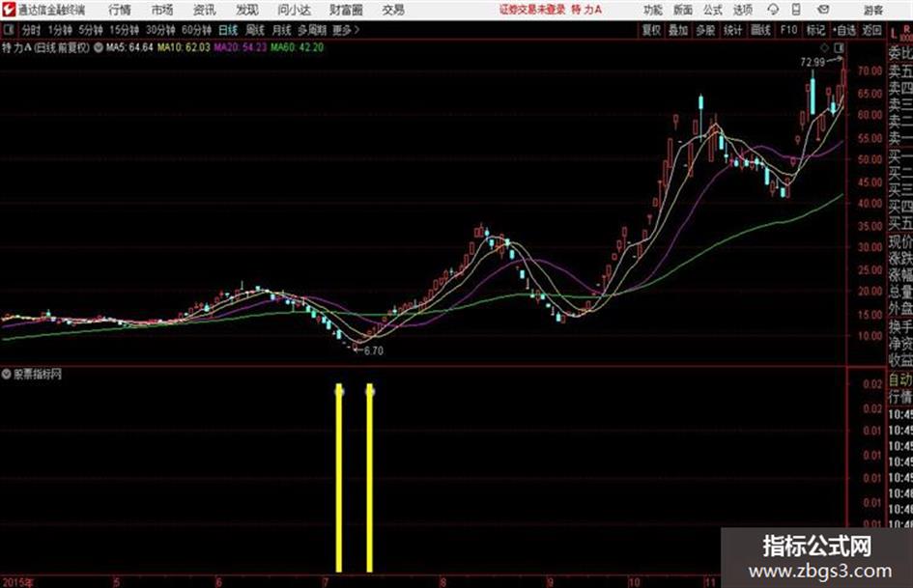Click 证券交易未登录 login status
913x588 pixels.
click(x=532, y=10)
